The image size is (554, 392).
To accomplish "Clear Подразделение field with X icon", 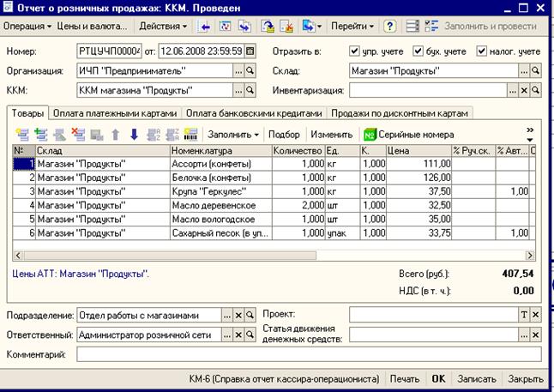I will [x=238, y=315].
